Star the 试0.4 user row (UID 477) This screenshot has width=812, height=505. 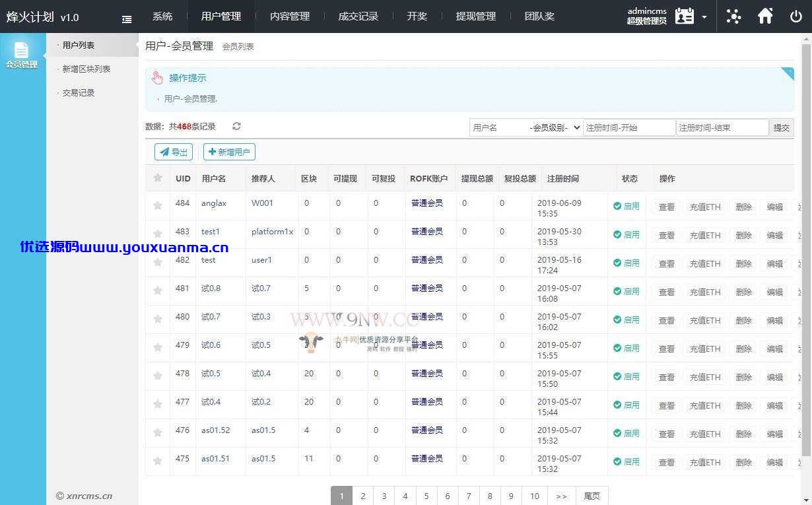[158, 404]
